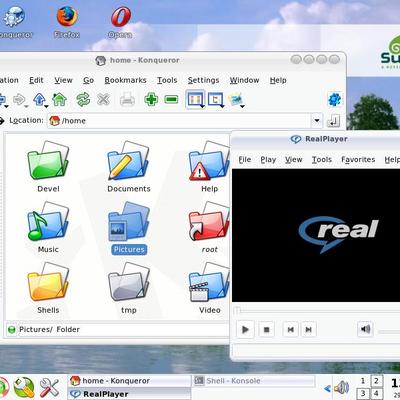Screen dimensions: 400x400
Task: Select the Documents folder
Action: (x=129, y=167)
